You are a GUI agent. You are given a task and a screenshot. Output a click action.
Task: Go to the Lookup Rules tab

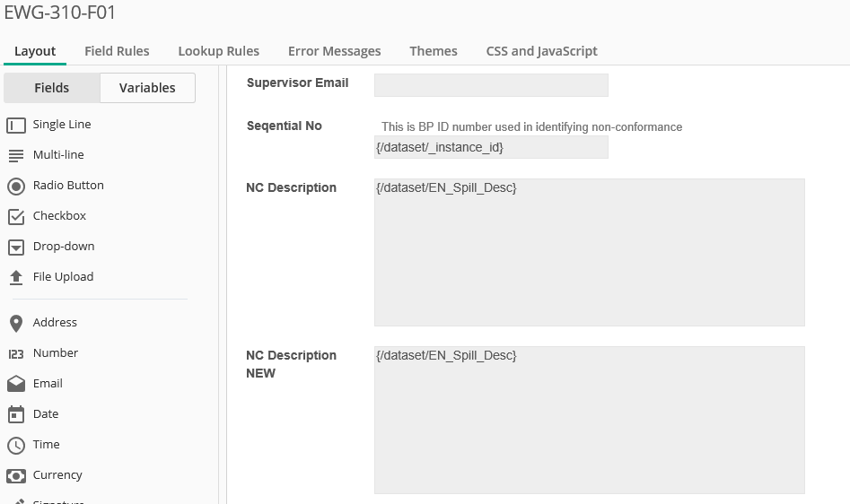click(218, 51)
